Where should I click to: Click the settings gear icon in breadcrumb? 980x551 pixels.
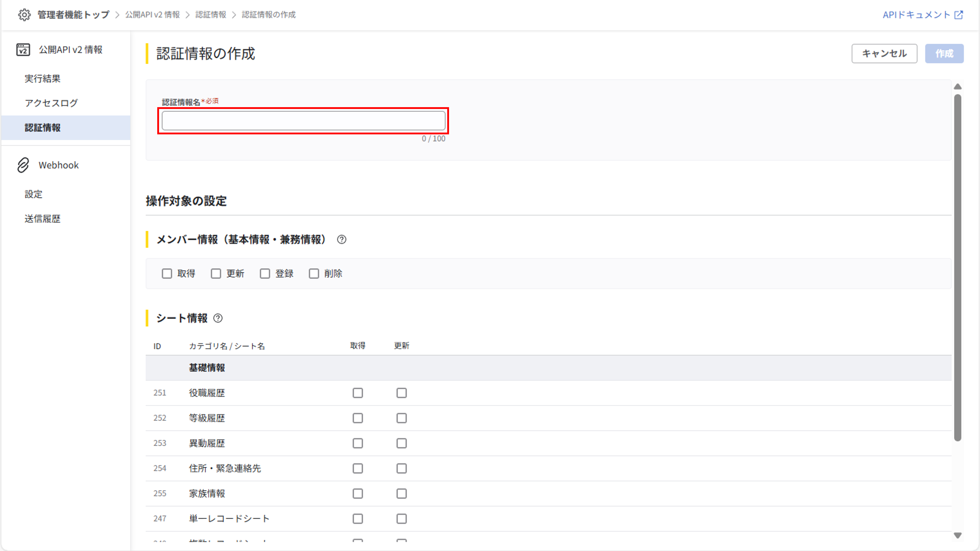click(x=24, y=15)
